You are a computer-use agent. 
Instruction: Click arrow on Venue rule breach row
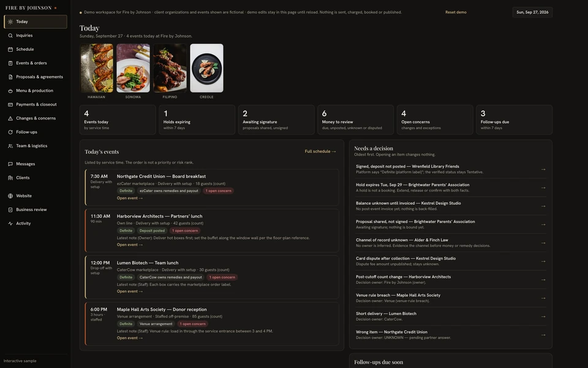coord(543,298)
